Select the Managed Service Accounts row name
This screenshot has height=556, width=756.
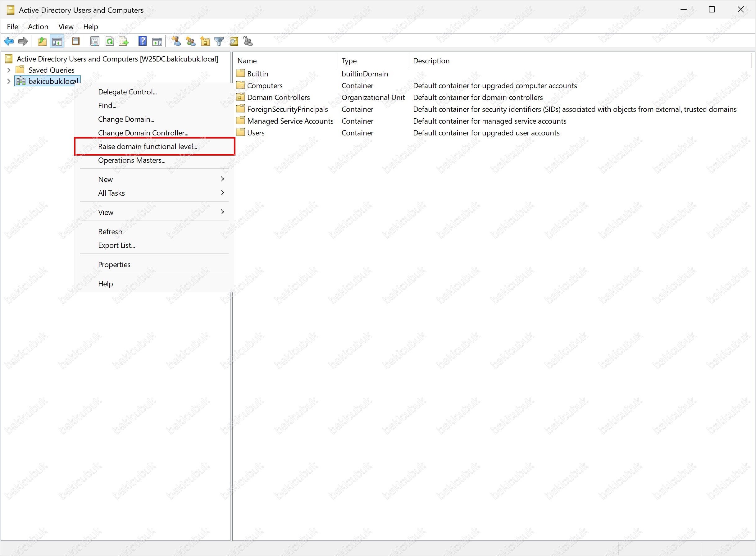point(290,121)
